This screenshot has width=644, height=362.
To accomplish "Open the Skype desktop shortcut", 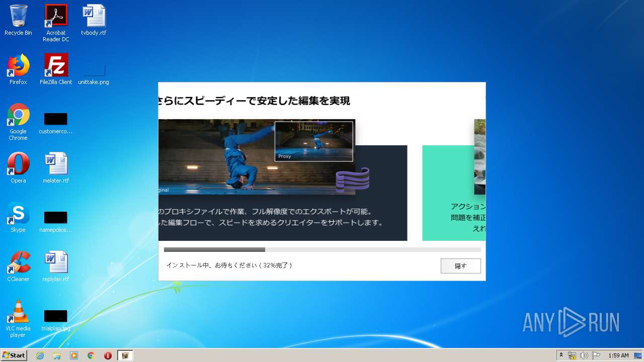I will (x=18, y=217).
